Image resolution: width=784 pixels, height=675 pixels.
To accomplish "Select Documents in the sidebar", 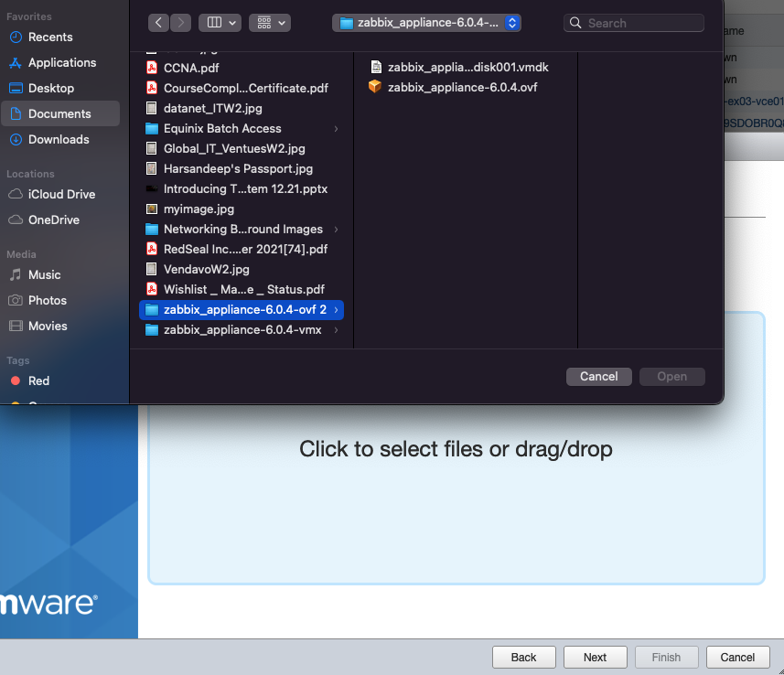I will click(59, 113).
